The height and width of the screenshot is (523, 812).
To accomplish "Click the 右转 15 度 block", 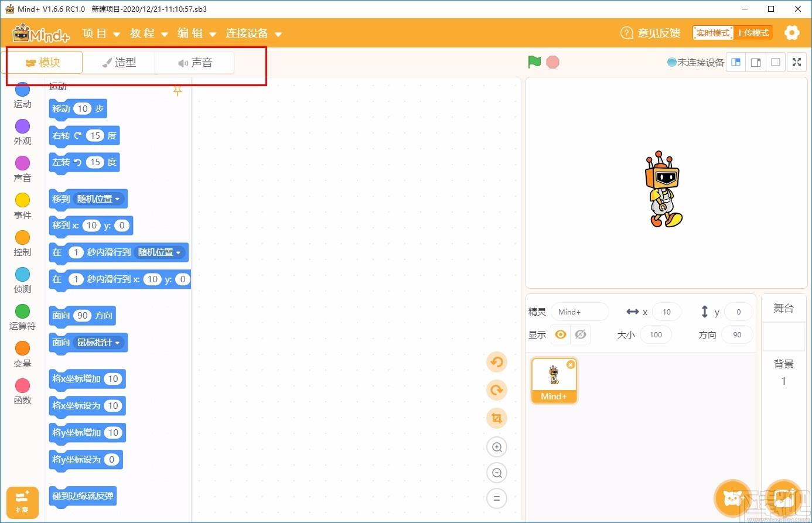I will coord(84,136).
